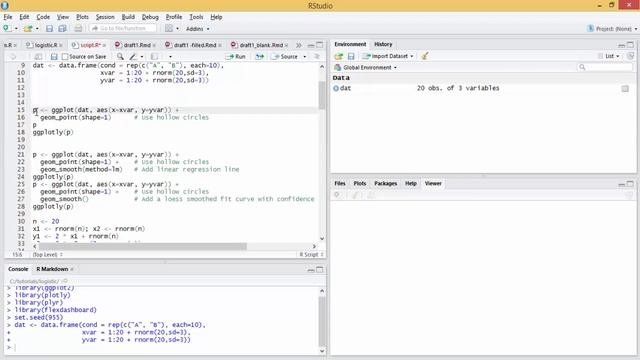Switch to the Packages tab
Image resolution: width=640 pixels, height=360 pixels.
coord(385,183)
